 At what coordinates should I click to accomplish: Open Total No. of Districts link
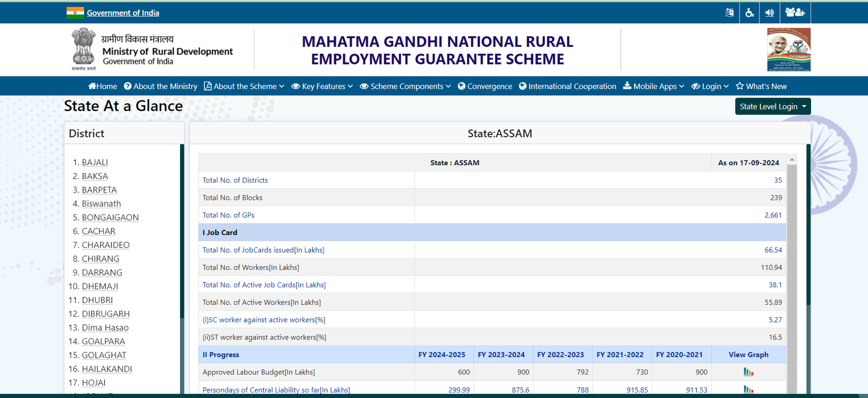click(x=235, y=180)
